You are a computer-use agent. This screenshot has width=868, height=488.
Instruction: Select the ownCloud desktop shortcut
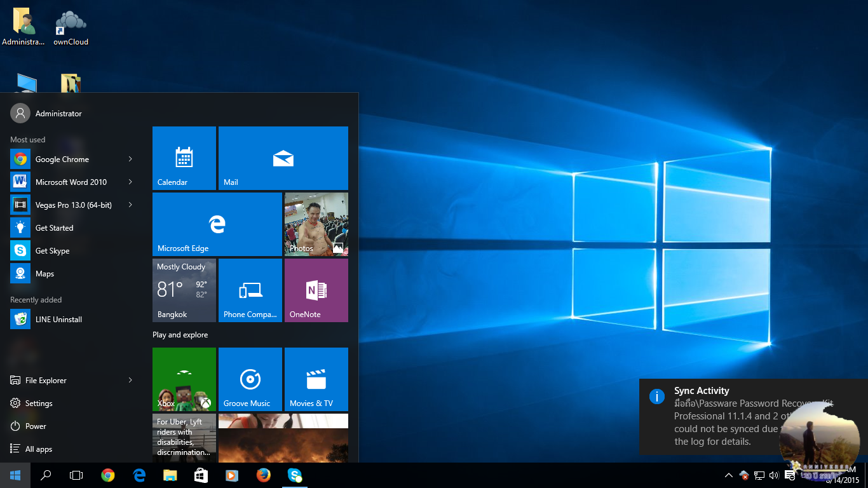tap(71, 27)
